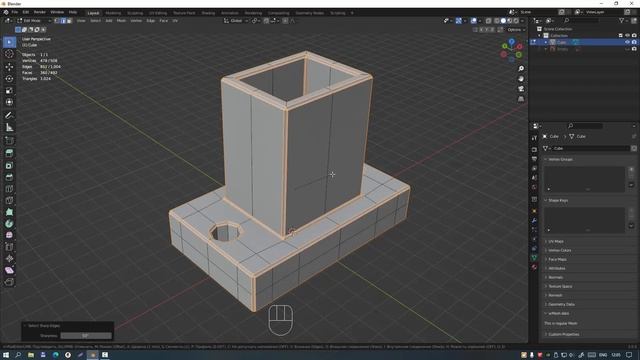Open the Mesh menu in viewport header
This screenshot has width=640, height=360.
121,20
